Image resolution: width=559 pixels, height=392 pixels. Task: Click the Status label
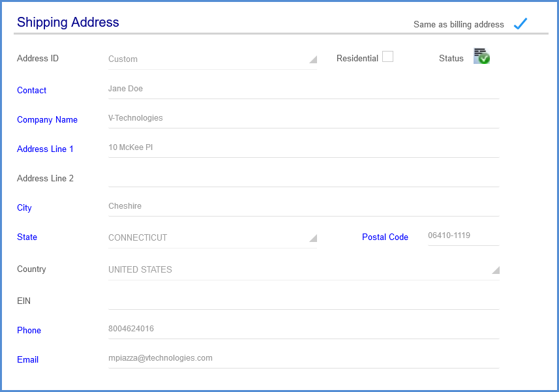[x=451, y=59]
